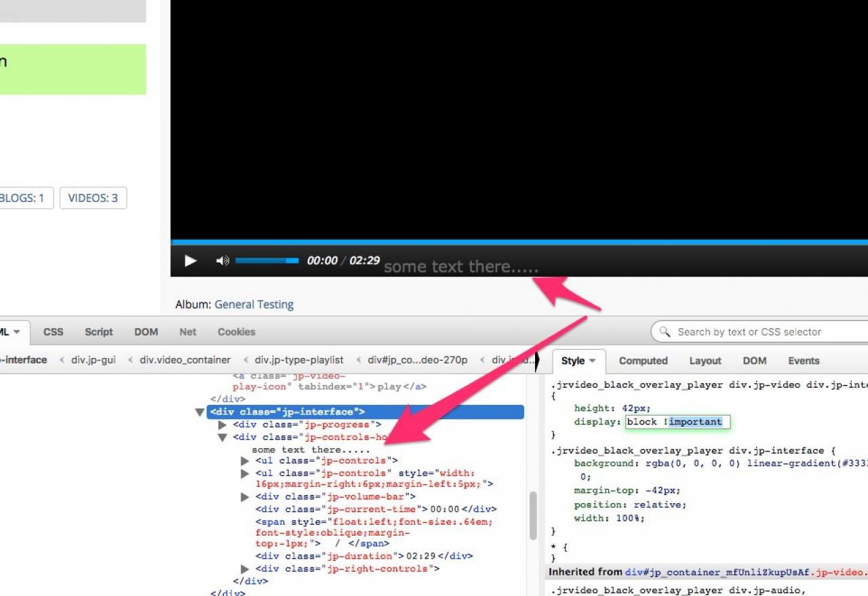The width and height of the screenshot is (868, 596).
Task: Collapse the jp-interface div node
Action: (199, 412)
